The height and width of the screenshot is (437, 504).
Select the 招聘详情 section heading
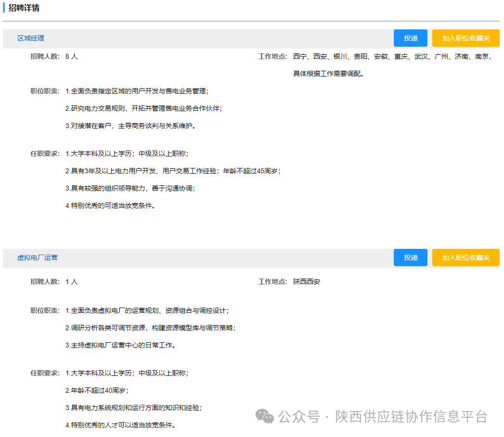24,8
